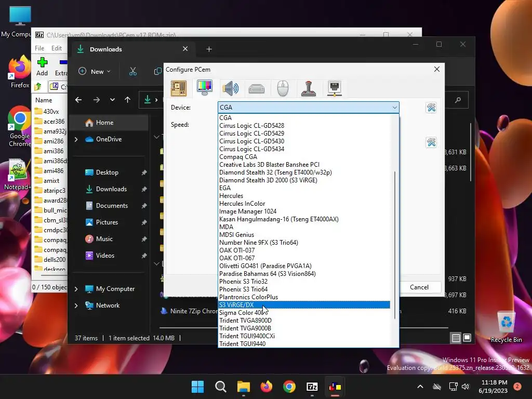Go forward in the Downloads Explorer window
Viewport: 532px width, 399px height.
[96, 100]
